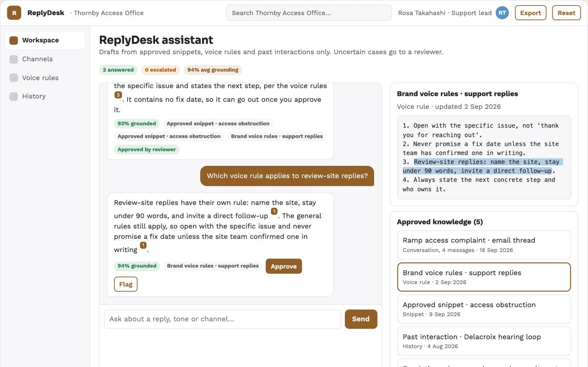Approve the review-site reply draft
This screenshot has width=588, height=367.
tap(284, 266)
